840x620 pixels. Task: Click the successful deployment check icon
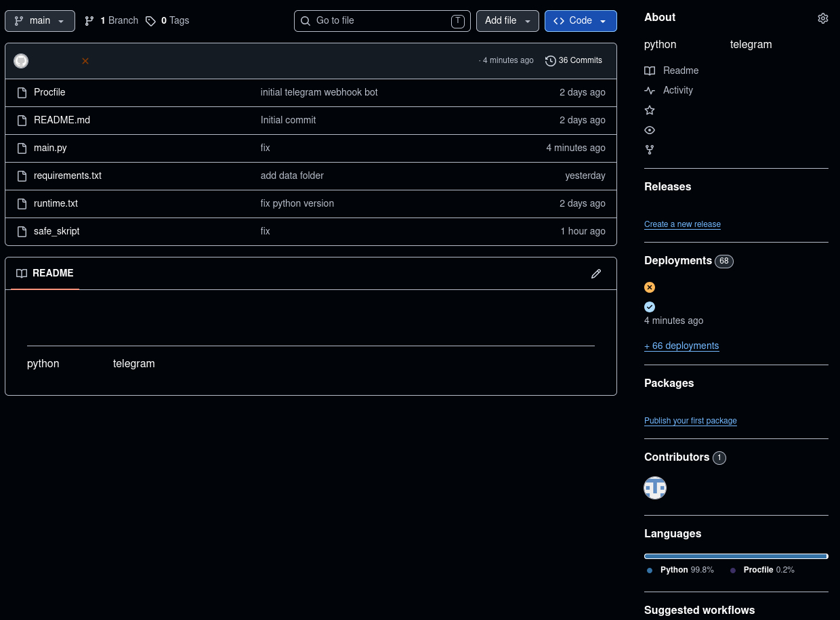(650, 307)
